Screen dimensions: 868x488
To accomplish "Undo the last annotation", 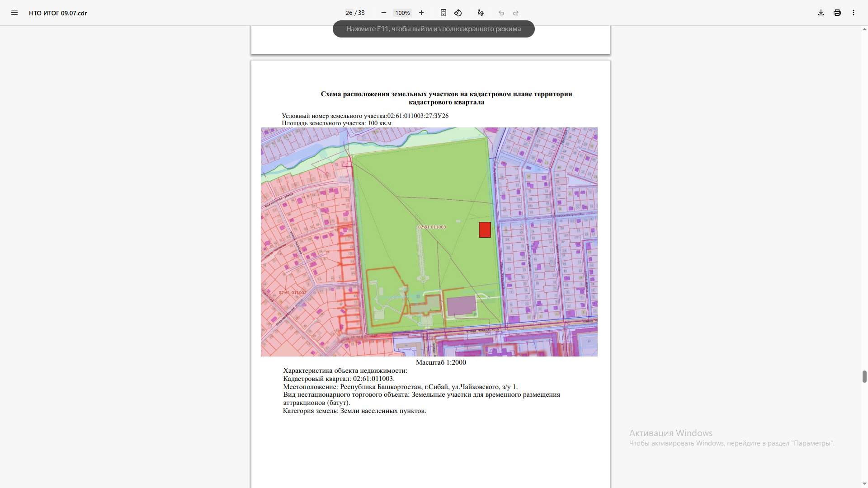I will click(x=501, y=13).
